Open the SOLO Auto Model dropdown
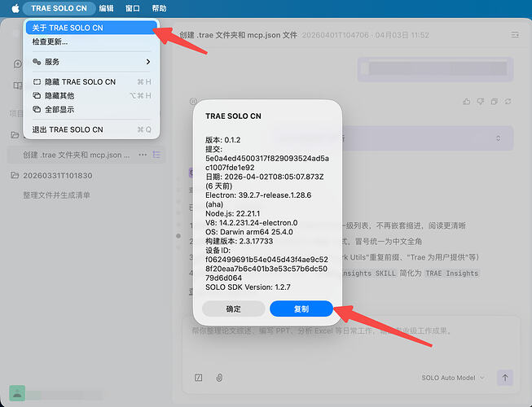 click(x=453, y=378)
